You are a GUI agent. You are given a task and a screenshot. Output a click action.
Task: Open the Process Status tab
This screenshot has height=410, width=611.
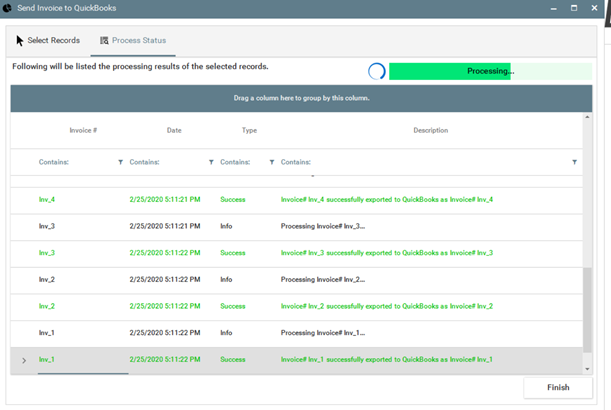tap(133, 41)
